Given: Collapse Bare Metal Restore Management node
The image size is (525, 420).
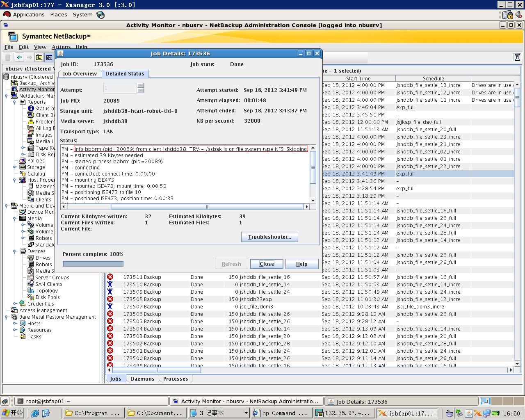Looking at the screenshot, I should tap(7, 317).
